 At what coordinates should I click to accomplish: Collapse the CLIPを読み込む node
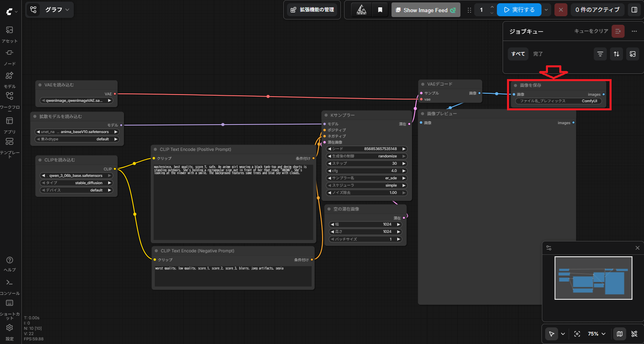[40, 160]
